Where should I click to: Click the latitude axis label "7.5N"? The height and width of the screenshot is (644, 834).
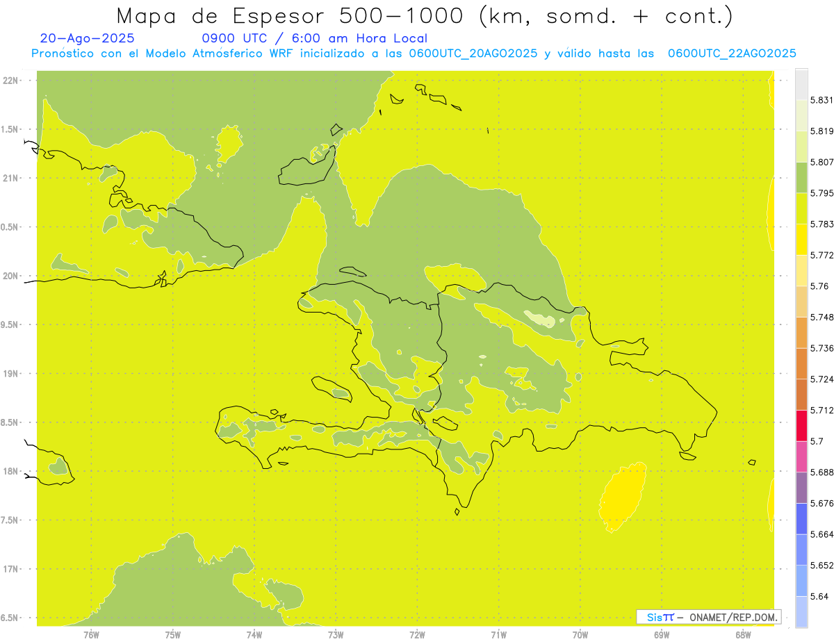tap(8, 520)
